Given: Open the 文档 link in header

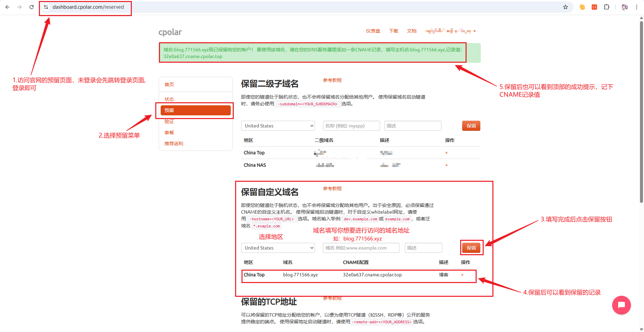Looking at the screenshot, I should click(412, 31).
